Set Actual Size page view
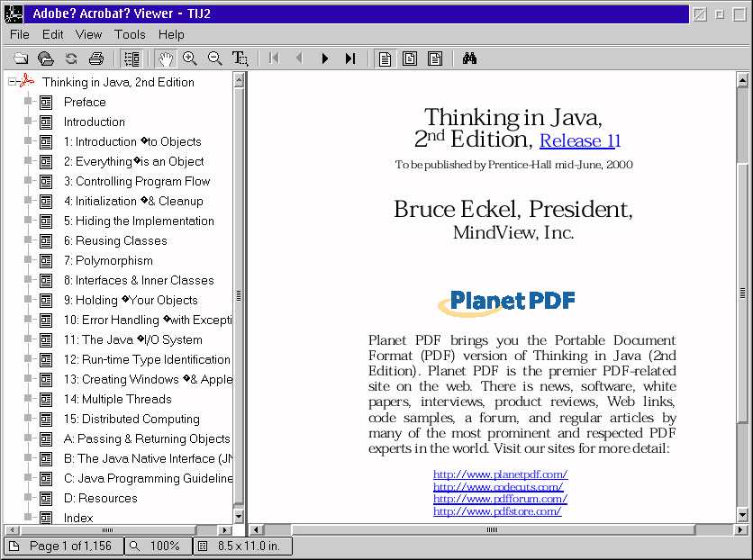The width and height of the screenshot is (753, 560). [x=385, y=59]
